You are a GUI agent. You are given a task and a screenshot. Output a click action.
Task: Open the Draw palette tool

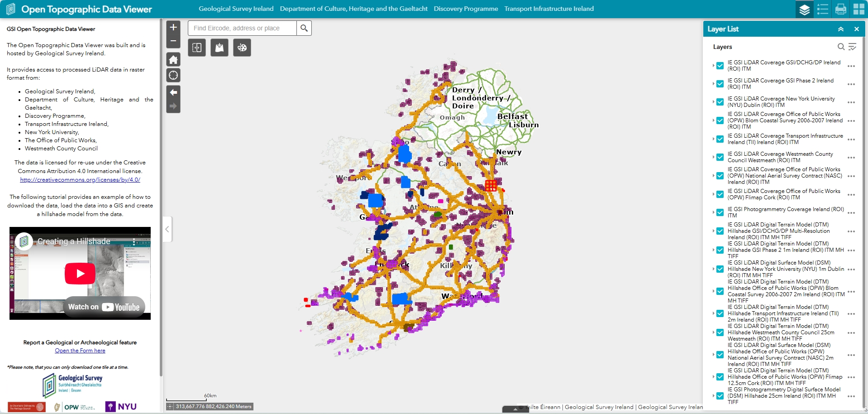[242, 48]
